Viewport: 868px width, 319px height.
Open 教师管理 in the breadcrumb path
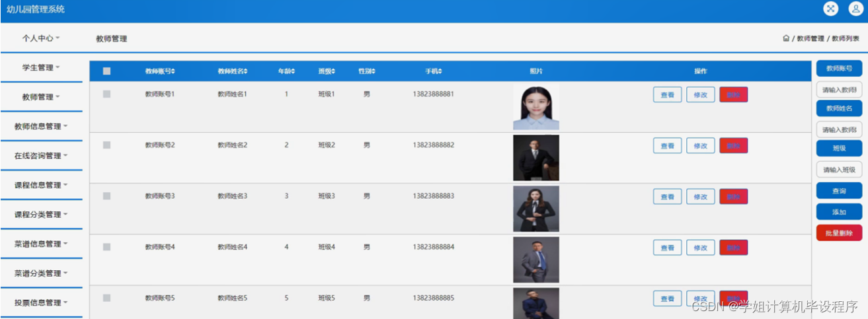[x=810, y=39]
